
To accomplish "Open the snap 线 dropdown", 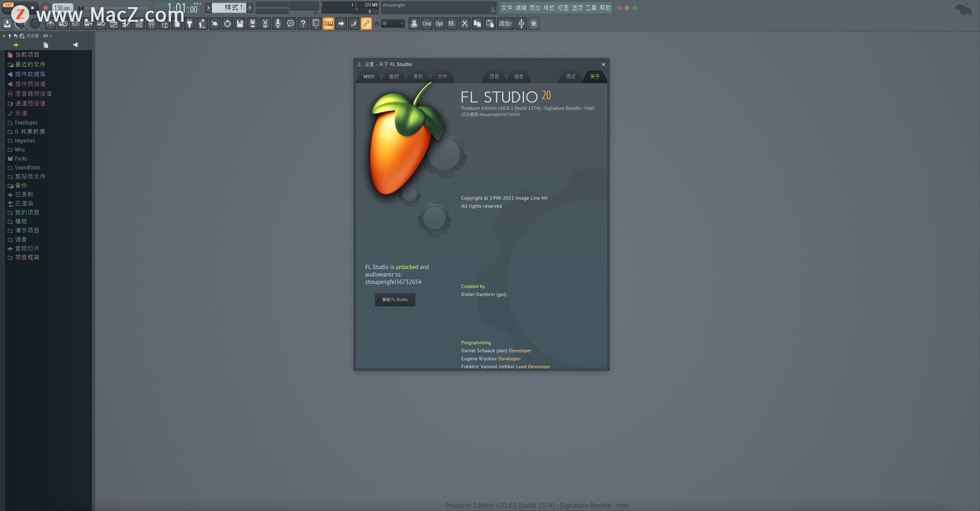I will [393, 23].
